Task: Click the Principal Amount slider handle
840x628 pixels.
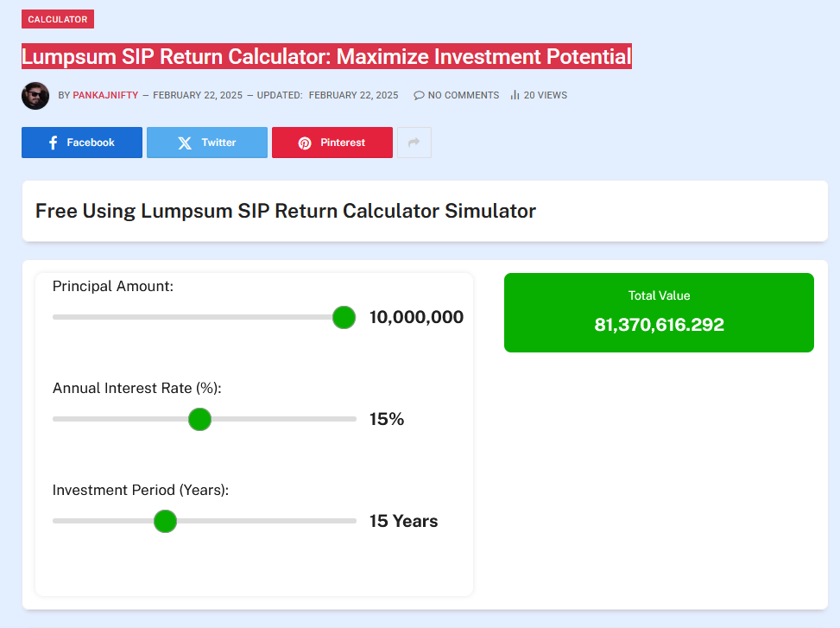Action: click(x=344, y=317)
